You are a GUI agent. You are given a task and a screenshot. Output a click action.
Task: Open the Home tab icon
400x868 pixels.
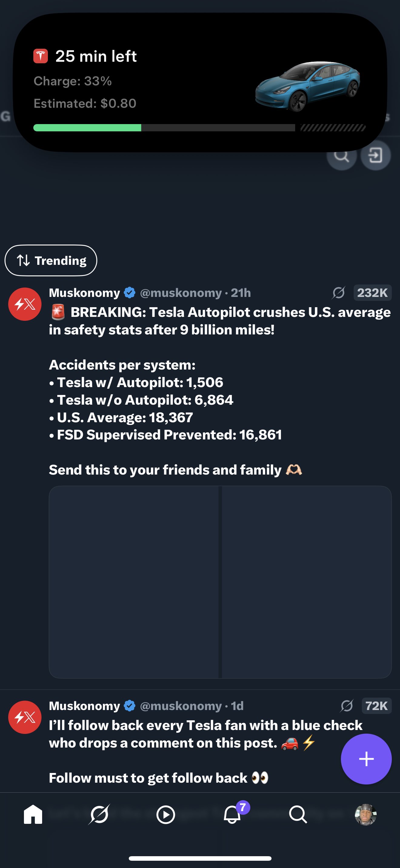click(x=33, y=814)
